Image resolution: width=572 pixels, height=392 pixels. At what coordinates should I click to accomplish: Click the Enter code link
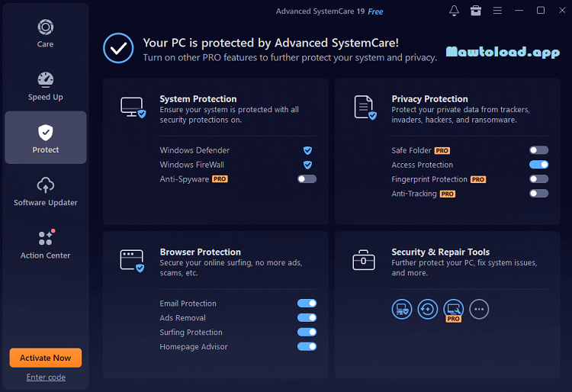[x=46, y=378]
